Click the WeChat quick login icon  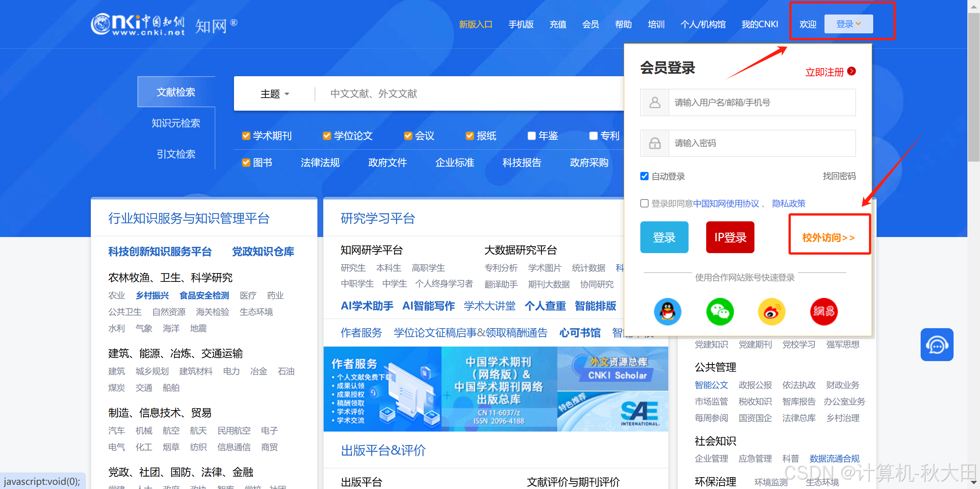720,311
